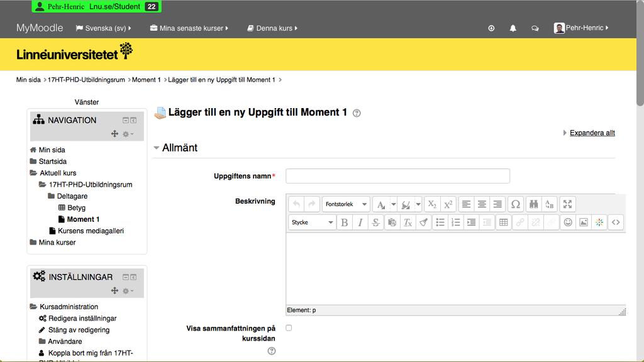644x362 pixels.
Task: Align text right in editor
Action: (x=497, y=204)
